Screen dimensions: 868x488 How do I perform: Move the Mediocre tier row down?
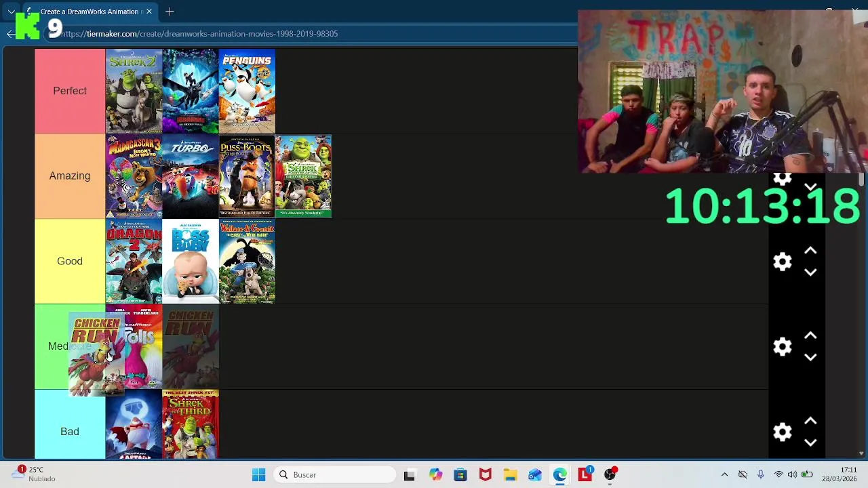pyautogui.click(x=810, y=358)
